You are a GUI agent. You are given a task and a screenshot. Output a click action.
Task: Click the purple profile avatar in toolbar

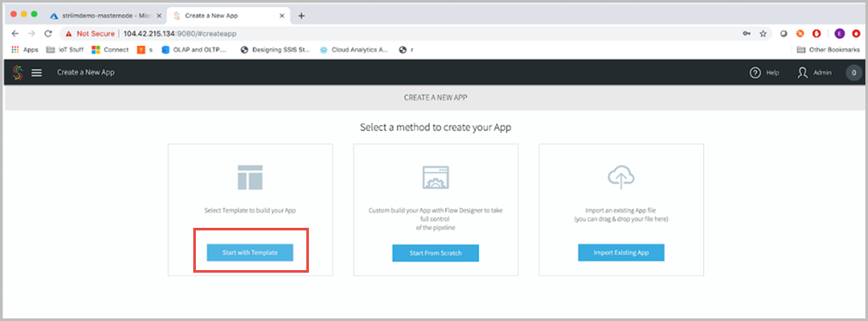(x=840, y=34)
